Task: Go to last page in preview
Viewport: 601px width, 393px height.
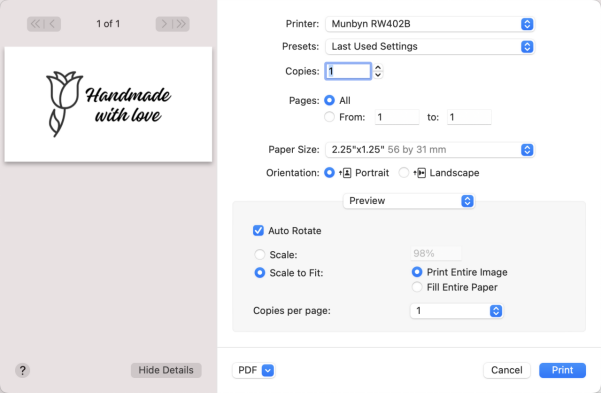Action: tap(181, 24)
